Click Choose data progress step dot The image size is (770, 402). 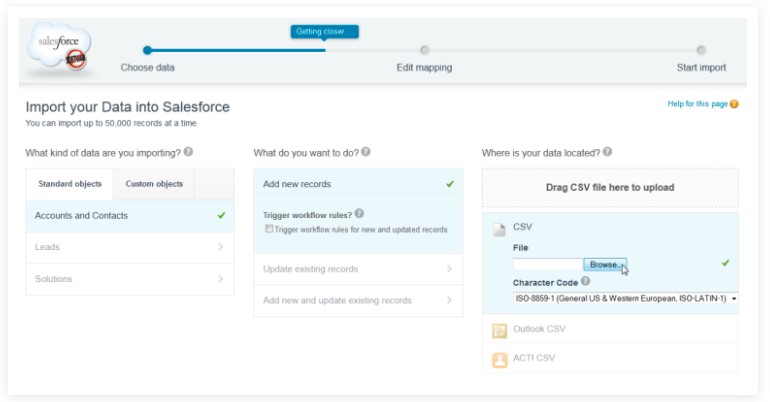pyautogui.click(x=147, y=50)
